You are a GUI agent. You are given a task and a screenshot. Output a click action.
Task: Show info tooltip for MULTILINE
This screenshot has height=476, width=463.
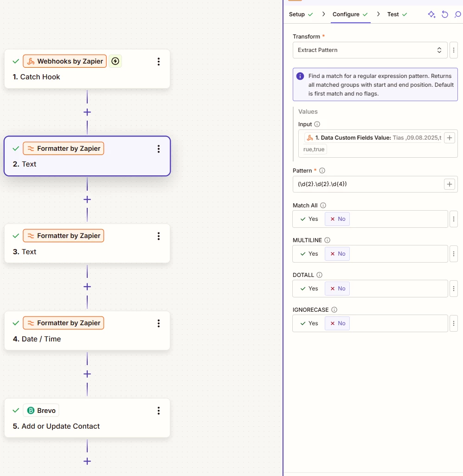coord(327,240)
